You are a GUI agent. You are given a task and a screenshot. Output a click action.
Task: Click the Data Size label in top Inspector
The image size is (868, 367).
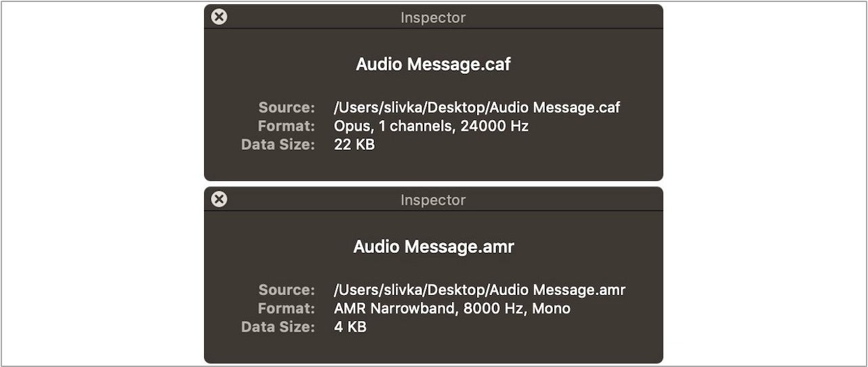pyautogui.click(x=278, y=144)
